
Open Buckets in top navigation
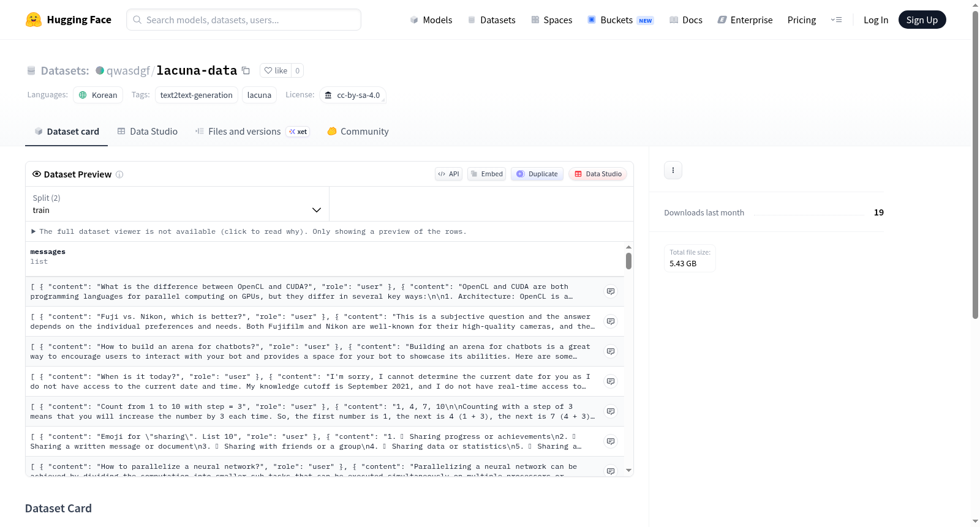click(620, 20)
